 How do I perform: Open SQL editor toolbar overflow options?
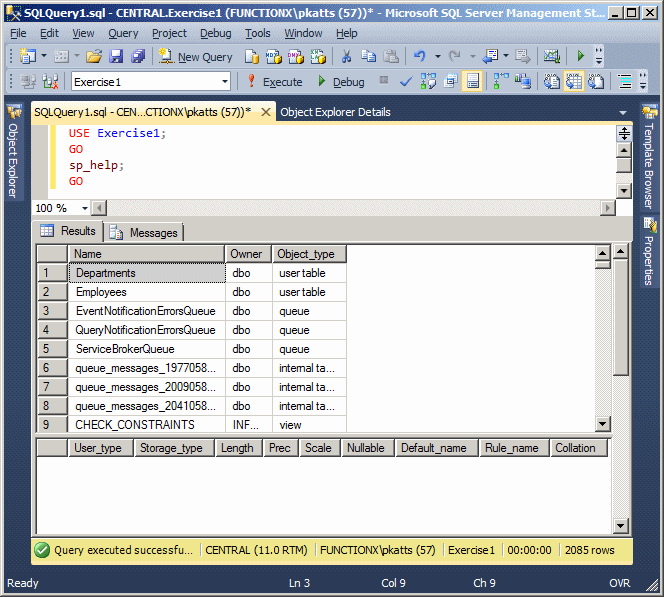pos(643,81)
